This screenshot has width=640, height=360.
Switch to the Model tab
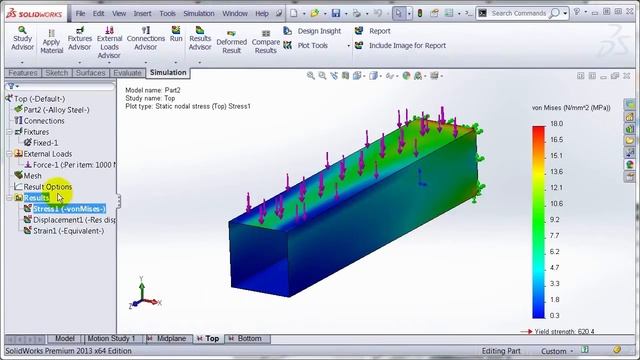click(65, 338)
